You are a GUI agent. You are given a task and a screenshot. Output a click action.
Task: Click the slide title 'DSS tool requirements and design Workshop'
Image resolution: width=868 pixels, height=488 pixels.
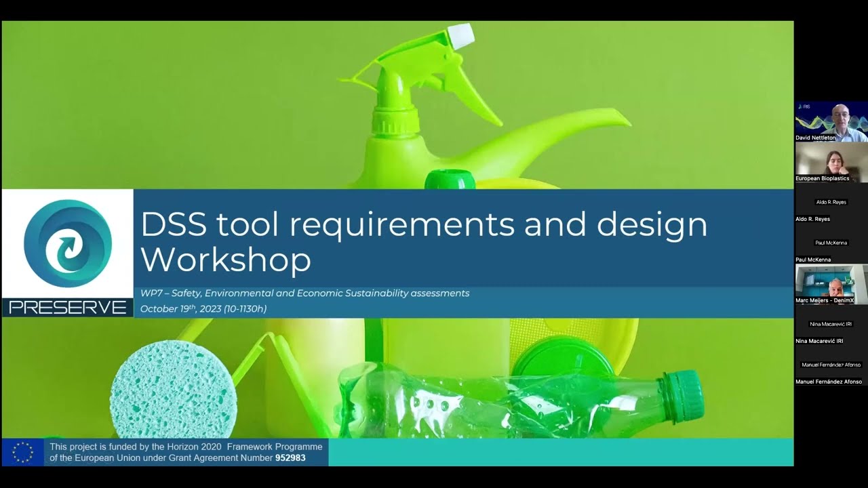[424, 241]
